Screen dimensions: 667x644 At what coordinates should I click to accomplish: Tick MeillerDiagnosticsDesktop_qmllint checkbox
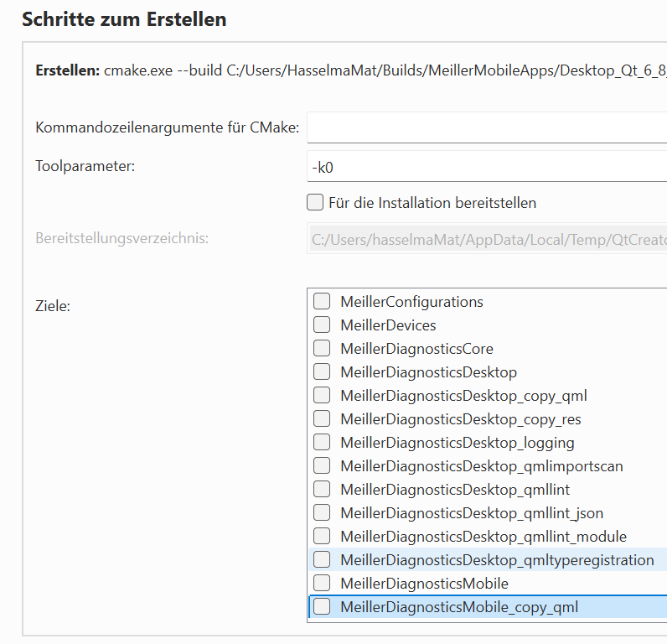click(322, 489)
